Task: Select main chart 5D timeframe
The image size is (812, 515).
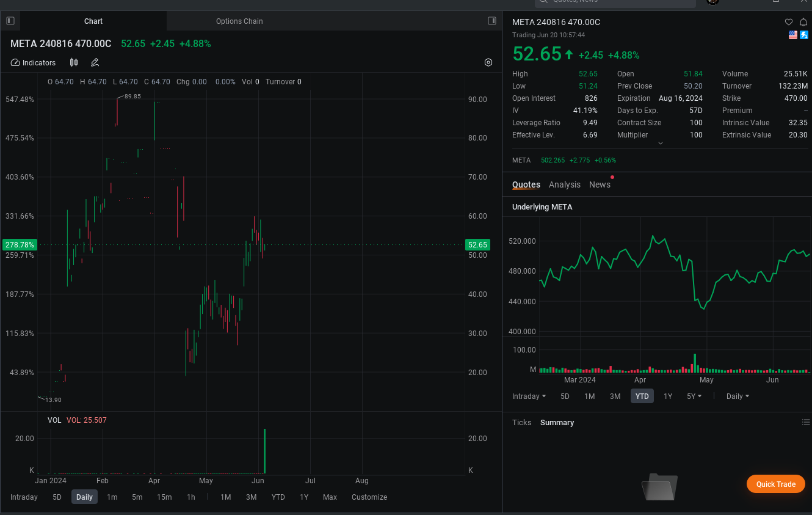Action: [57, 497]
